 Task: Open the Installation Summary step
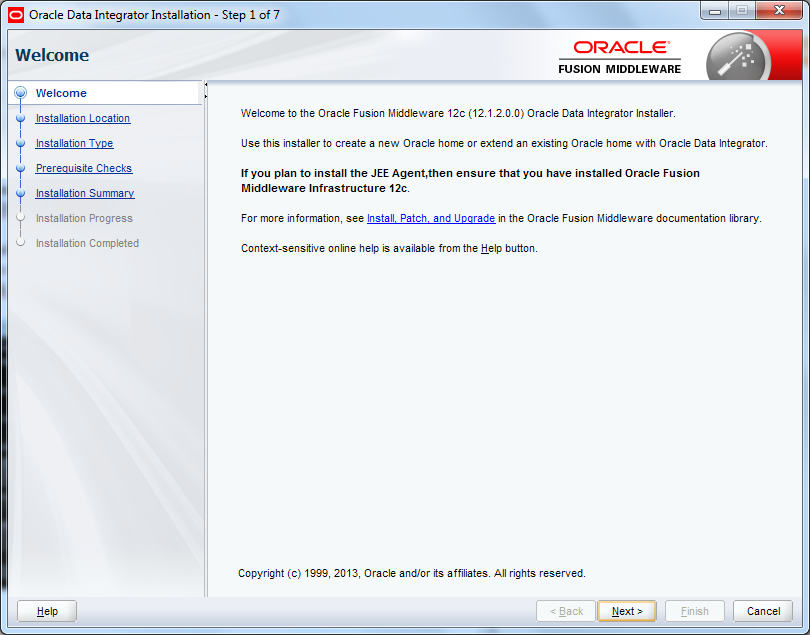[84, 193]
